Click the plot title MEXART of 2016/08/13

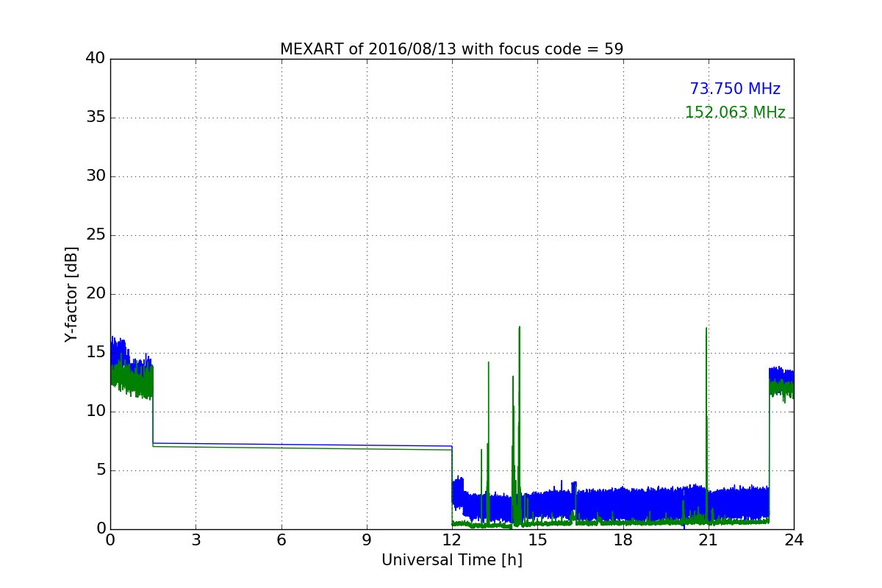(x=451, y=49)
